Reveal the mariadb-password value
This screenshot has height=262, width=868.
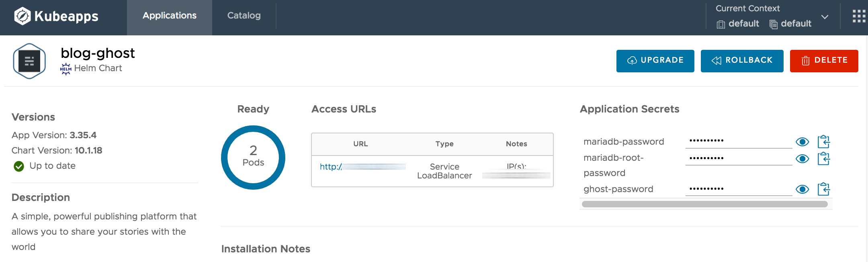point(802,142)
